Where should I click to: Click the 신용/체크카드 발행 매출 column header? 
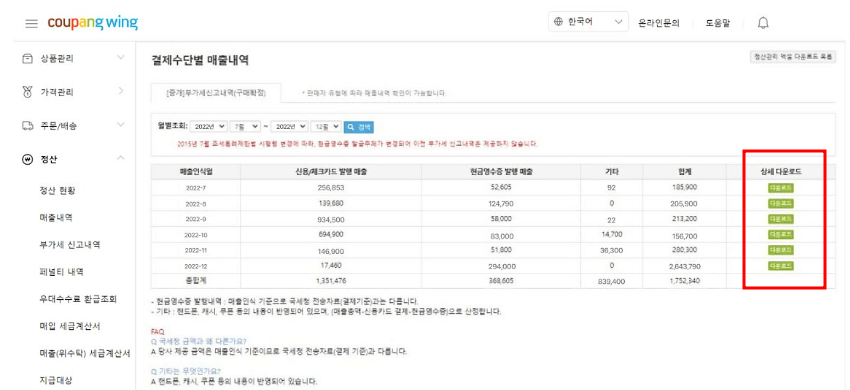pos(330,171)
